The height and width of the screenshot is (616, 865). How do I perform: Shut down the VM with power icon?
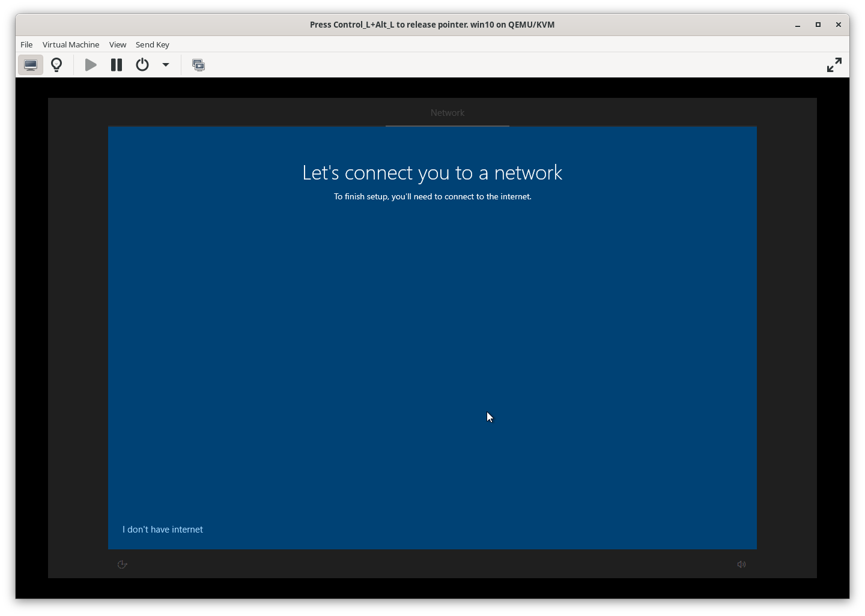(x=142, y=65)
